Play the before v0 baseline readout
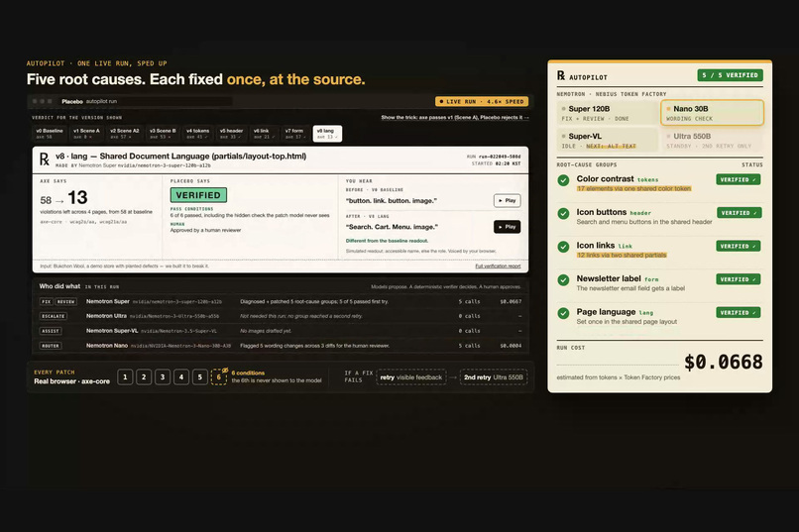Screen dimensions: 799x532 [x=507, y=200]
